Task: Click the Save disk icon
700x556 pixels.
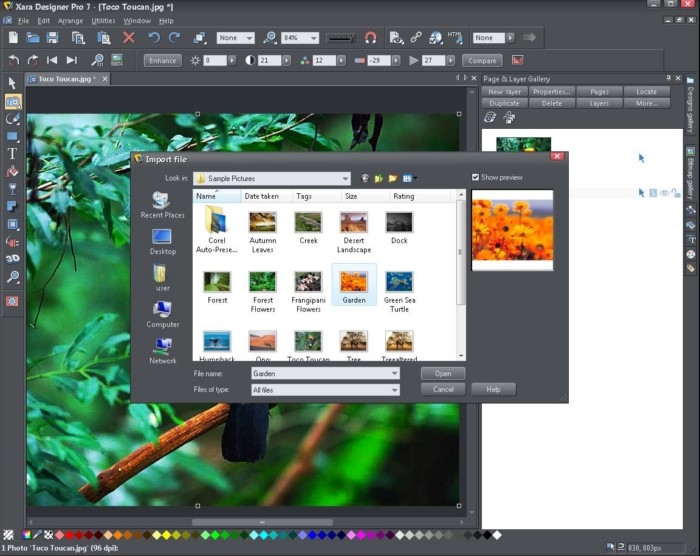Action: [53, 38]
